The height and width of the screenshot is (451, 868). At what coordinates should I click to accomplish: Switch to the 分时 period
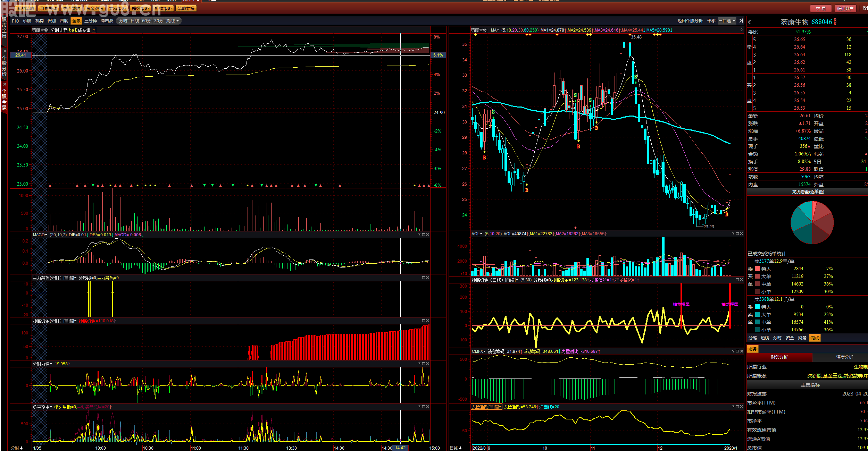point(123,21)
